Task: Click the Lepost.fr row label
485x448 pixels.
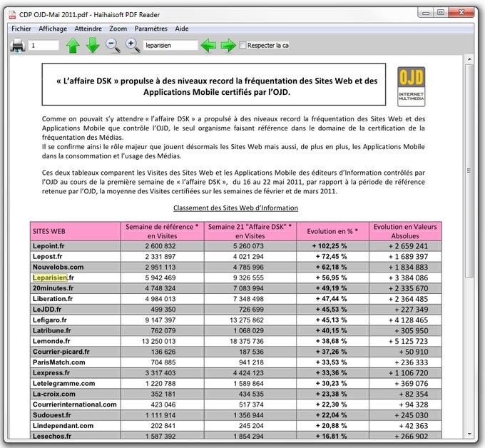Action: [x=47, y=257]
